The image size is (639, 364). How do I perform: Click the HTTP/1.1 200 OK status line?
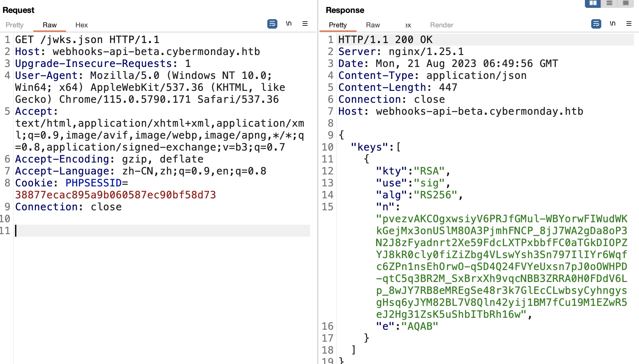(385, 40)
